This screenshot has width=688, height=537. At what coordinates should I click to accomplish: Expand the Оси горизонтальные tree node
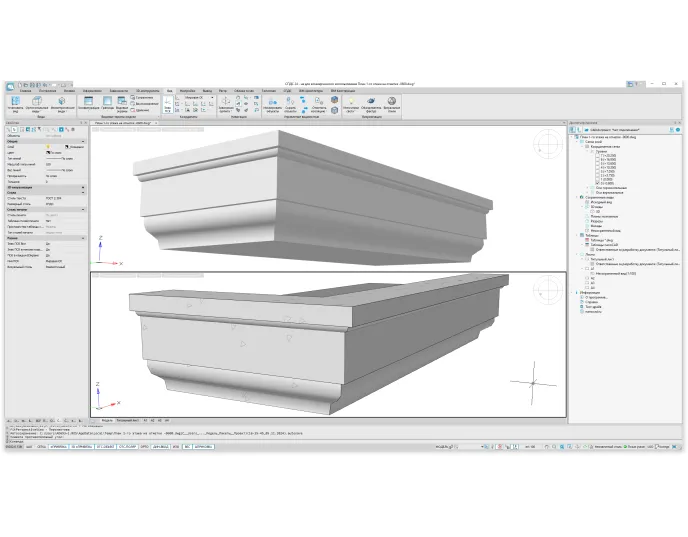(x=590, y=188)
